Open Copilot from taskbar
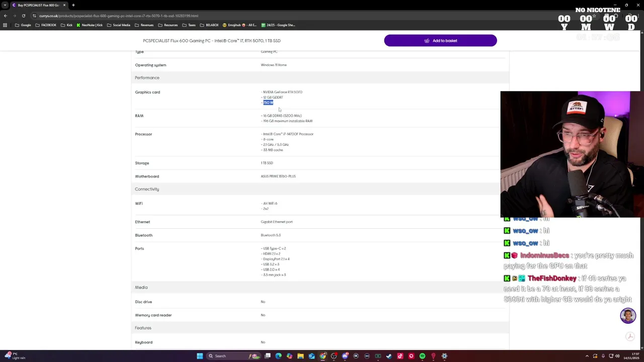This screenshot has width=644, height=362. click(289, 356)
